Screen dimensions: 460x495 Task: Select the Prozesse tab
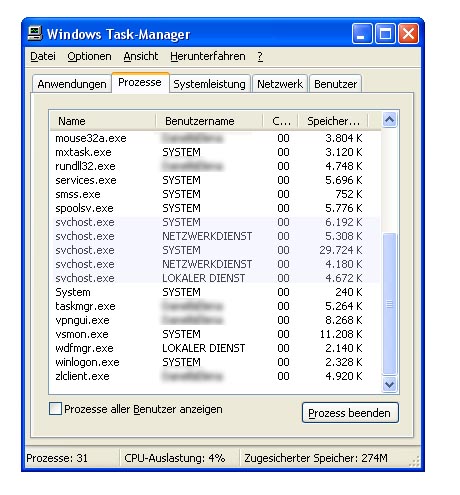[x=140, y=82]
